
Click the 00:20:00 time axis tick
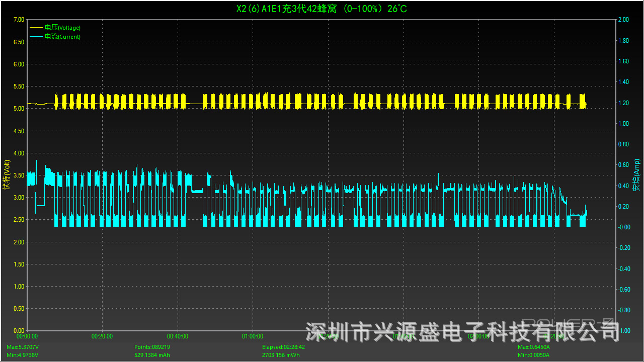point(102,336)
